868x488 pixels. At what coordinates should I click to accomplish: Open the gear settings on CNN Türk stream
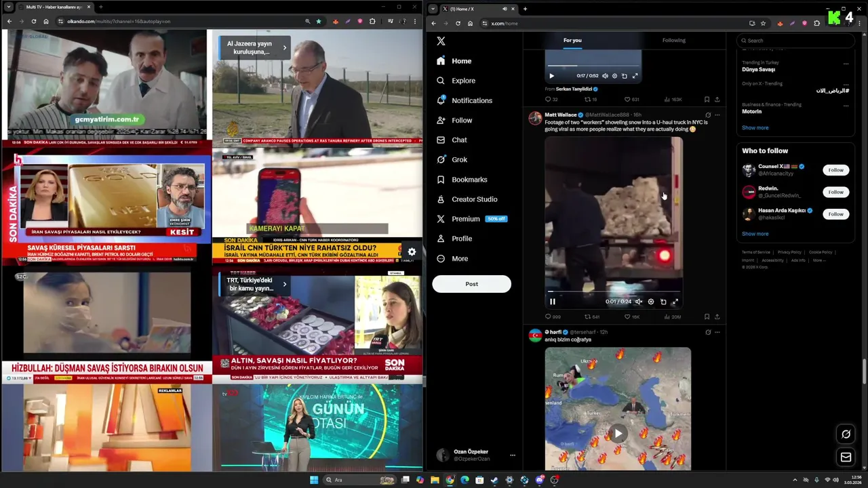[x=412, y=251]
